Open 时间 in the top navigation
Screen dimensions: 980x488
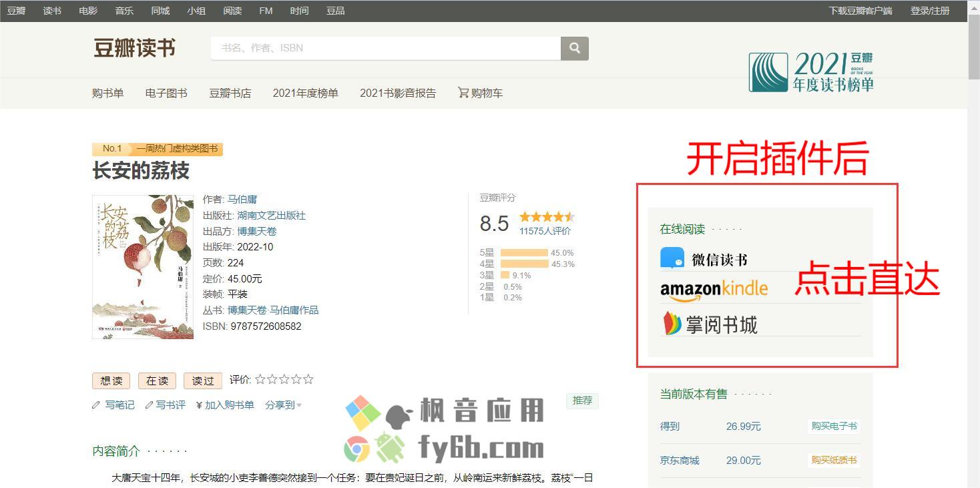tap(300, 11)
